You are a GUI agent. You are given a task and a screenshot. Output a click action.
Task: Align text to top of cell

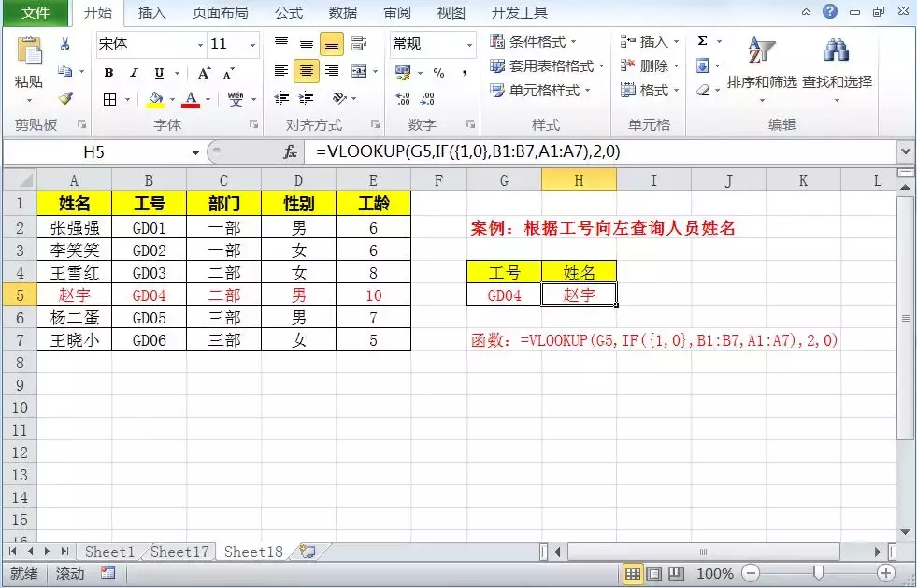(x=281, y=43)
